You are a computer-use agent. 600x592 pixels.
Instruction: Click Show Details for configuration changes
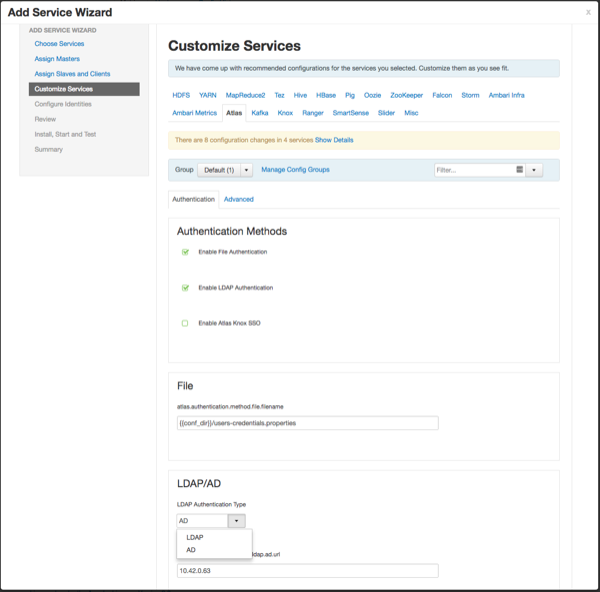[x=335, y=140]
